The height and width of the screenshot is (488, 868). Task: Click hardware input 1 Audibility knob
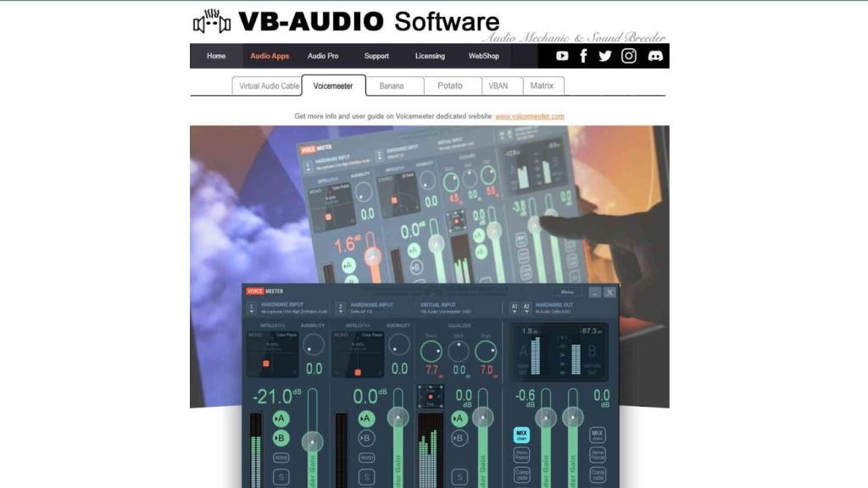(314, 346)
